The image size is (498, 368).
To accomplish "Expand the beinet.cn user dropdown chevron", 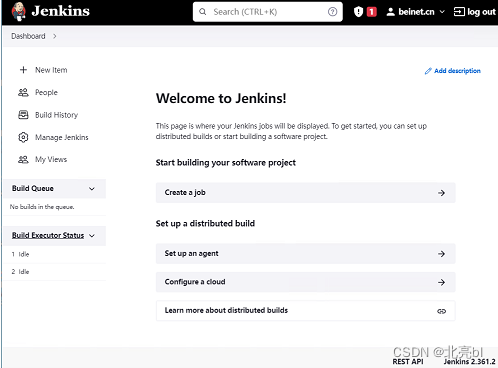I will (x=442, y=12).
